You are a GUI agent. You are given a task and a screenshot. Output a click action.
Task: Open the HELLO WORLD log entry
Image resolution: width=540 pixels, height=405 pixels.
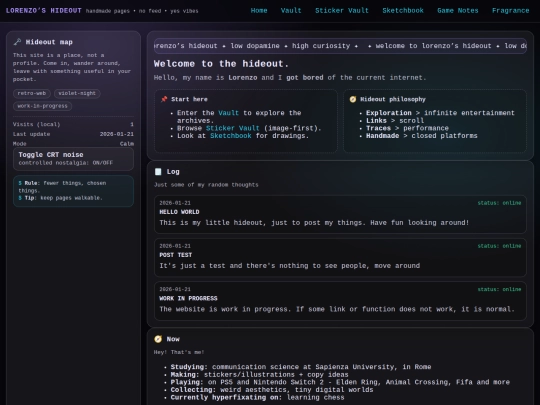pos(340,214)
